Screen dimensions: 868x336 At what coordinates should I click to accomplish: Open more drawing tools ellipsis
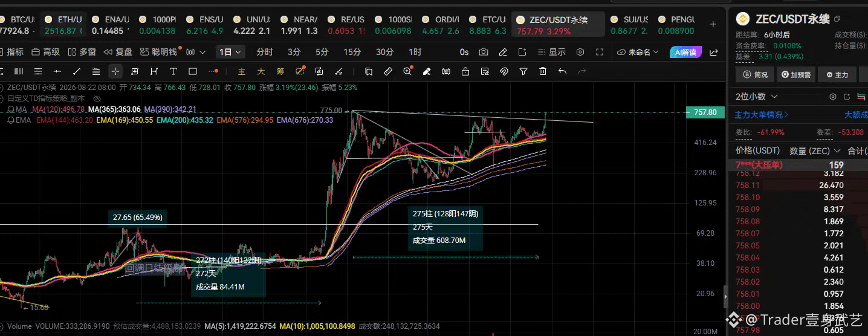pos(213,71)
